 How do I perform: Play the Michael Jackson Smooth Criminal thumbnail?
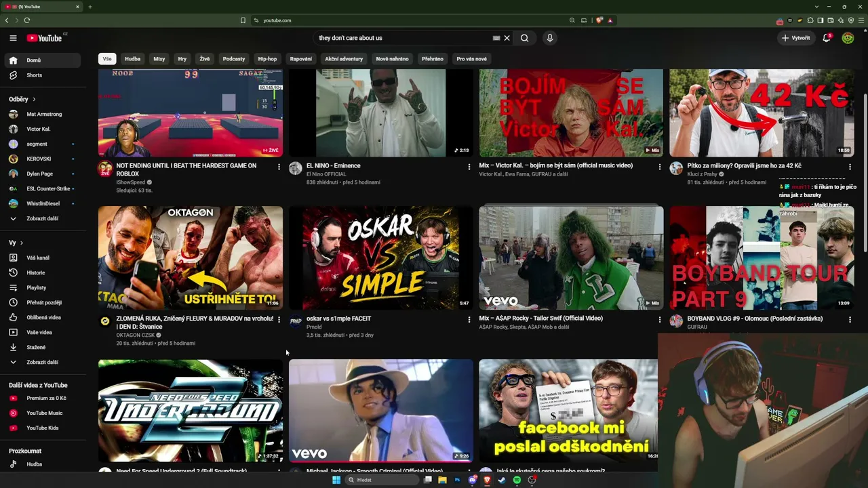pos(381,411)
